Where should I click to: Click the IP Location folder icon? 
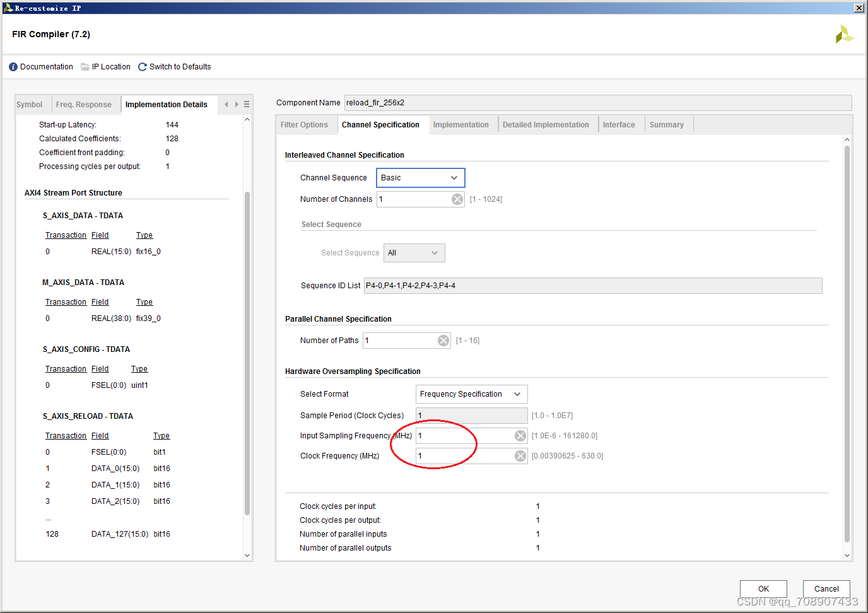(x=85, y=67)
